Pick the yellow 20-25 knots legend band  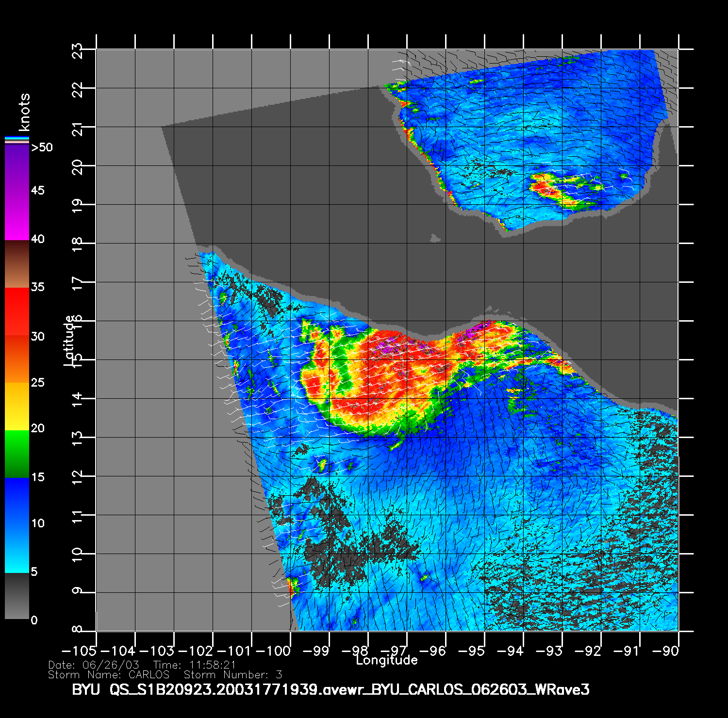click(17, 406)
